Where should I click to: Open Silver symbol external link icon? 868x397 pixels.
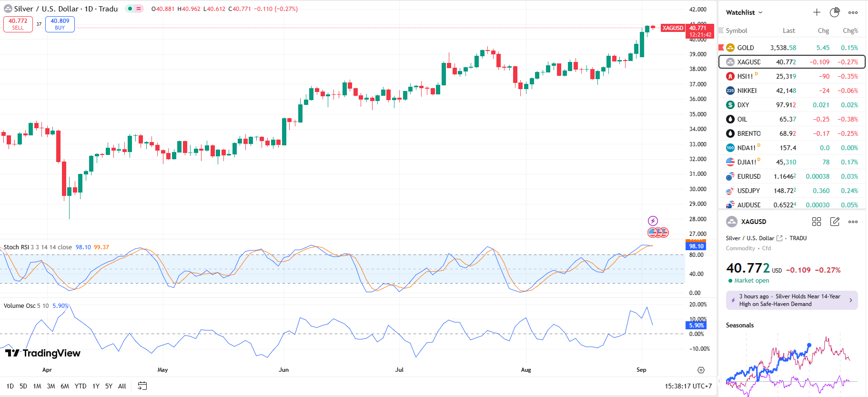779,238
